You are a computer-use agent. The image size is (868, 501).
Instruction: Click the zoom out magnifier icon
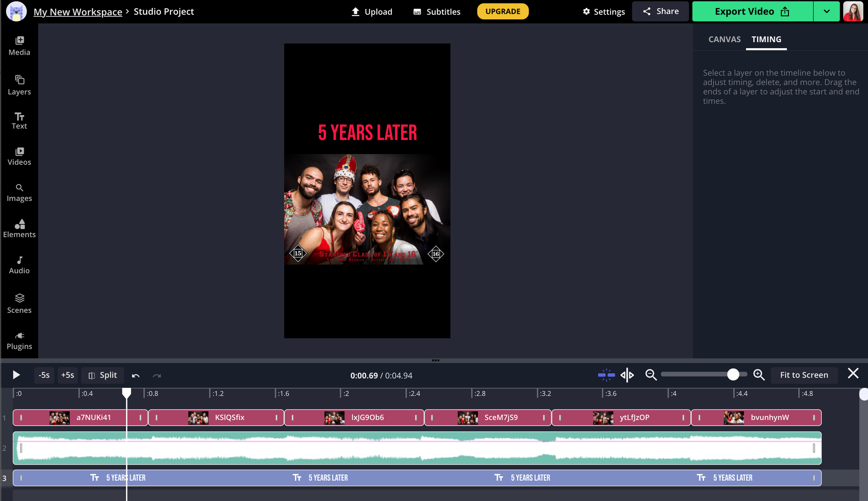(x=651, y=375)
